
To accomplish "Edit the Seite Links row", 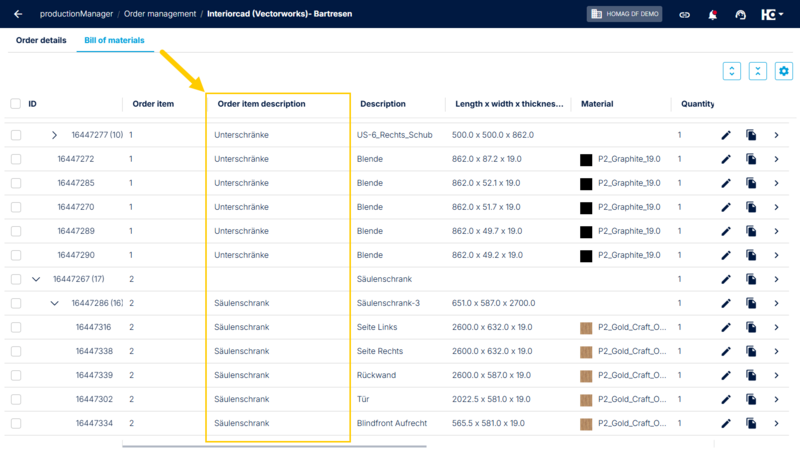I will pyautogui.click(x=726, y=327).
